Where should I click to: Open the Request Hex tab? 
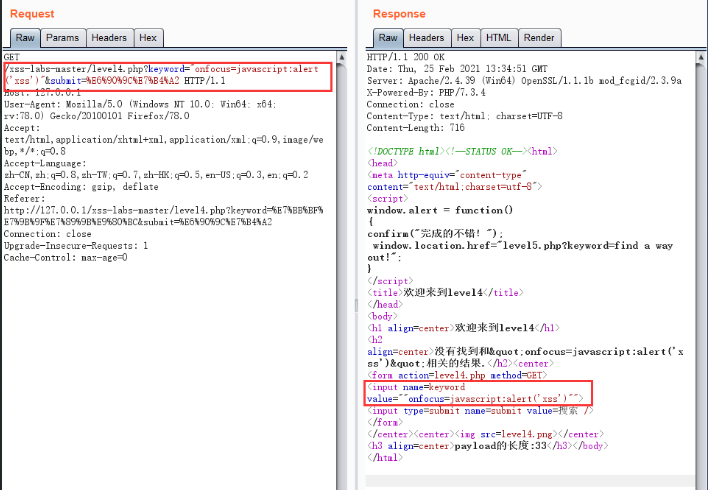coord(148,38)
